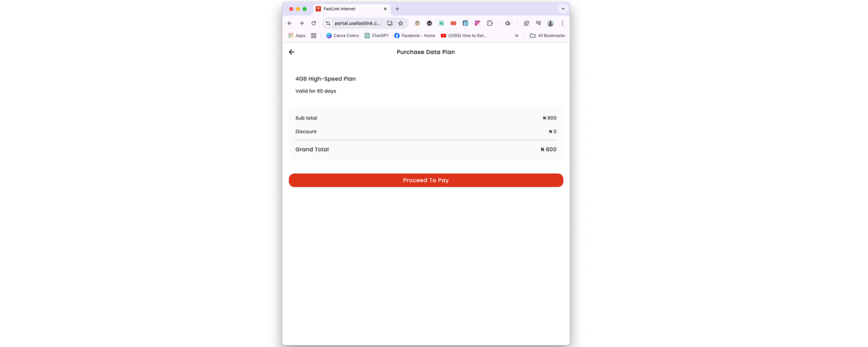This screenshot has height=347, width=868.
Task: Open the media controls music-note icon
Action: pyautogui.click(x=538, y=23)
